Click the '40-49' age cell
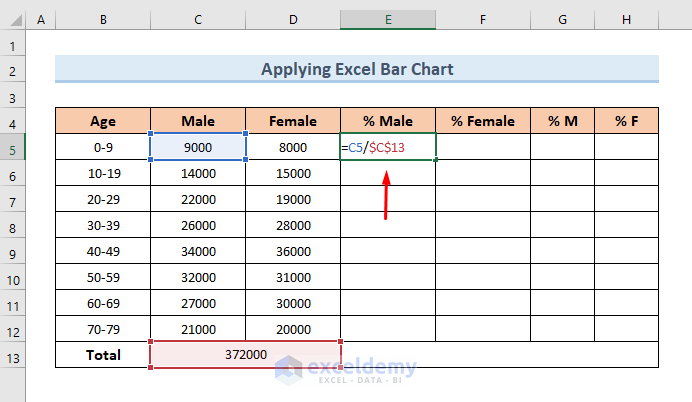The image size is (692, 402). [x=103, y=251]
